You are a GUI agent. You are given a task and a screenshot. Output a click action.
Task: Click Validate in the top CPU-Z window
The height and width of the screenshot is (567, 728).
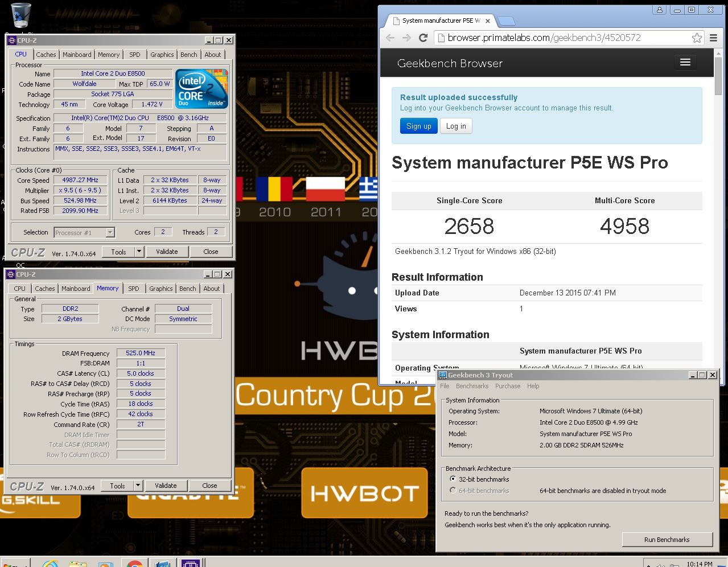[167, 252]
